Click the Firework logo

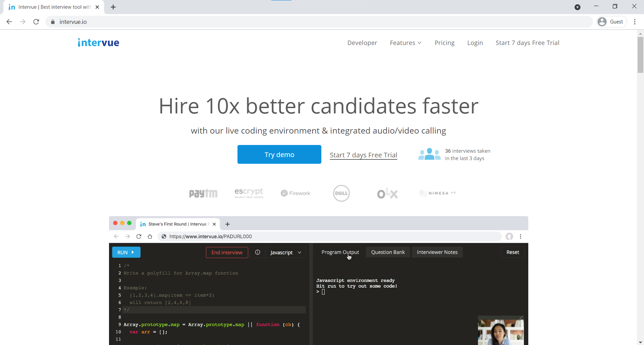[x=296, y=193]
